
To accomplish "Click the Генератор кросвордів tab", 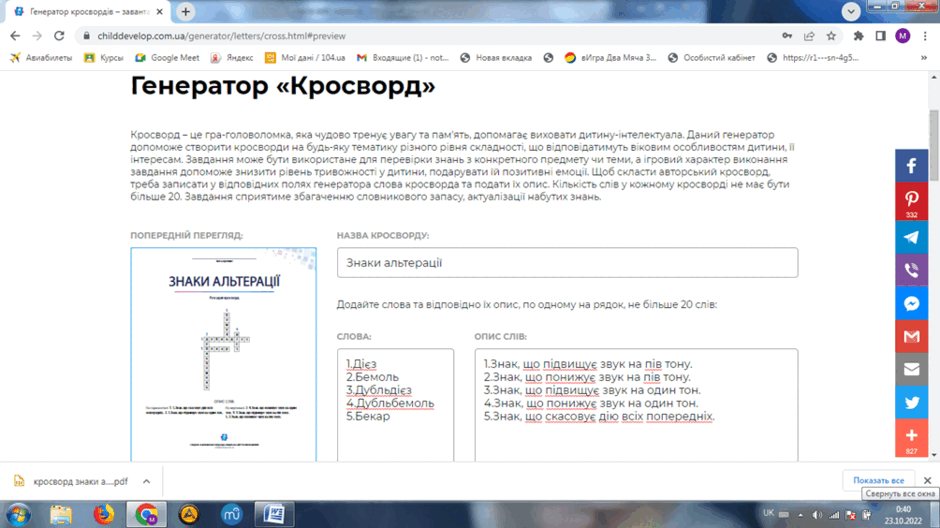I will (88, 11).
